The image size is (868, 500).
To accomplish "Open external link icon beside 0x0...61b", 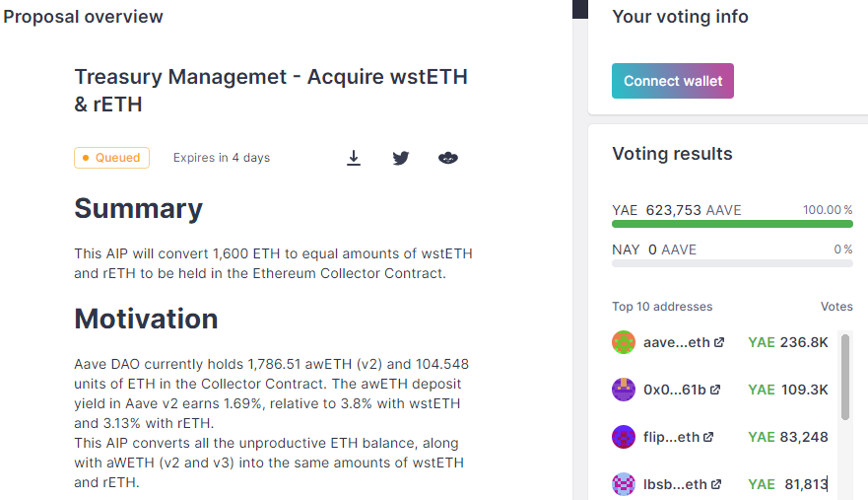I will point(715,390).
